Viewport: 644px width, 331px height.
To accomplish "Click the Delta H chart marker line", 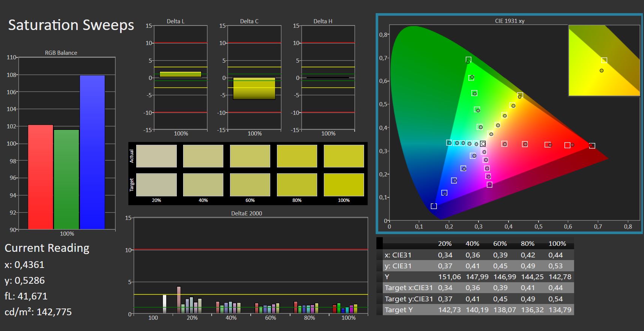I will (x=328, y=78).
